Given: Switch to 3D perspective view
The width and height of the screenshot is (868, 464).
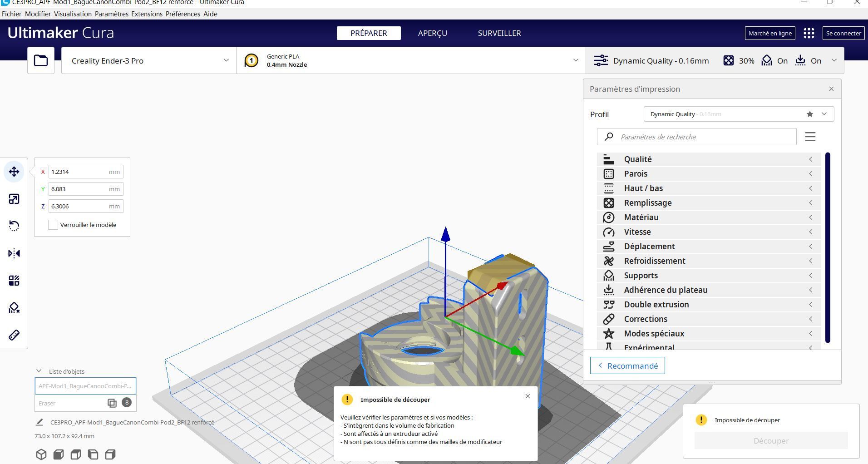Looking at the screenshot, I should coord(41,454).
